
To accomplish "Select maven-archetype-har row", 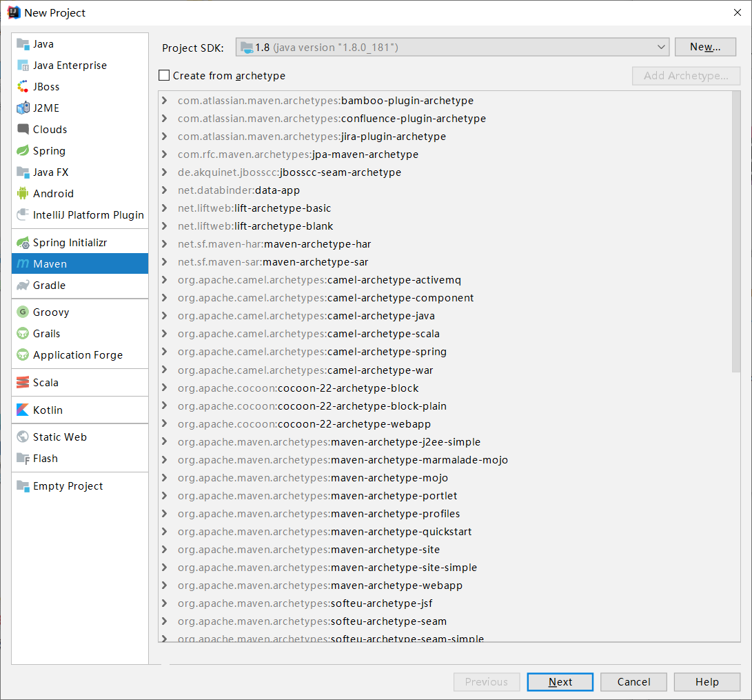I will (445, 244).
